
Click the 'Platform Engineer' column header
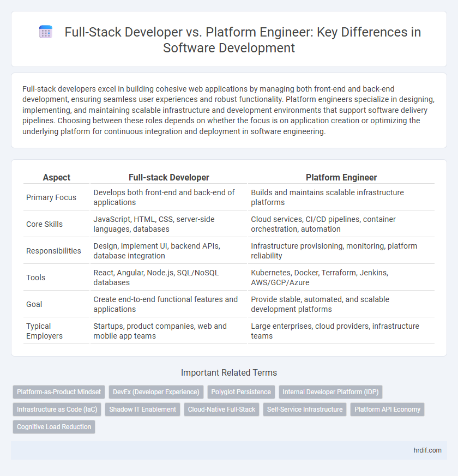tap(341, 177)
